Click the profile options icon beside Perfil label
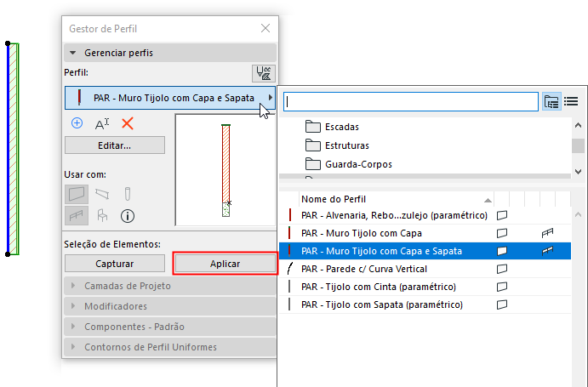The image size is (588, 387). pos(264,73)
